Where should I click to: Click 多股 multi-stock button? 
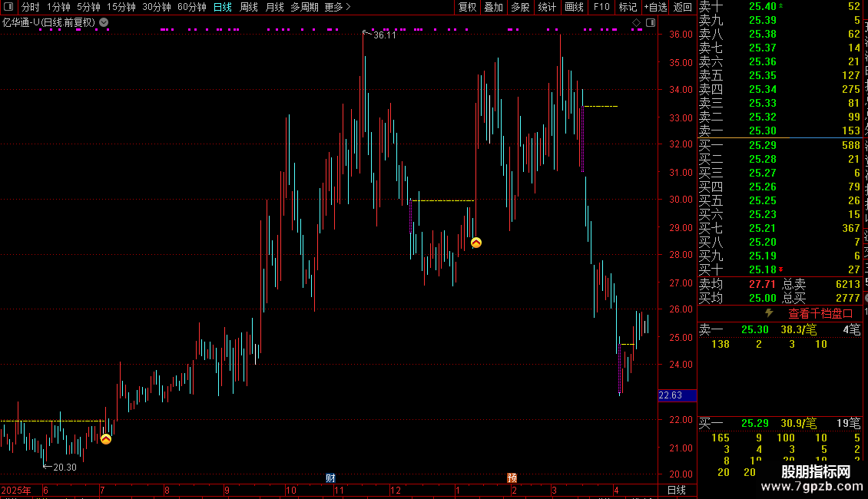pos(520,7)
